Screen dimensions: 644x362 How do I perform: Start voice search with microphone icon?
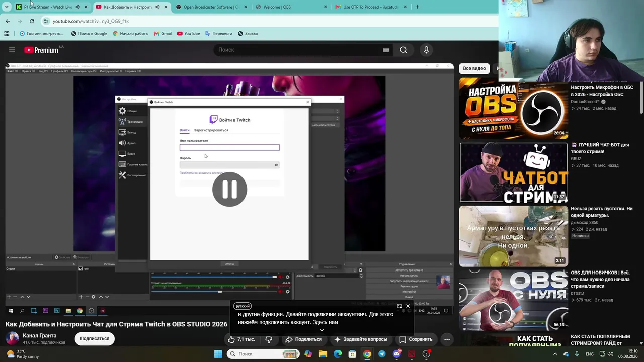click(426, 50)
